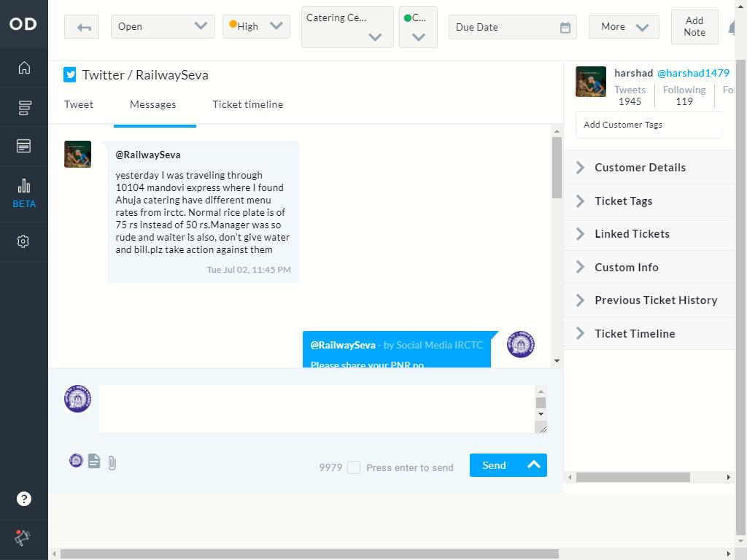This screenshot has width=747, height=560.
Task: Open the More dropdown
Action: pos(624,27)
